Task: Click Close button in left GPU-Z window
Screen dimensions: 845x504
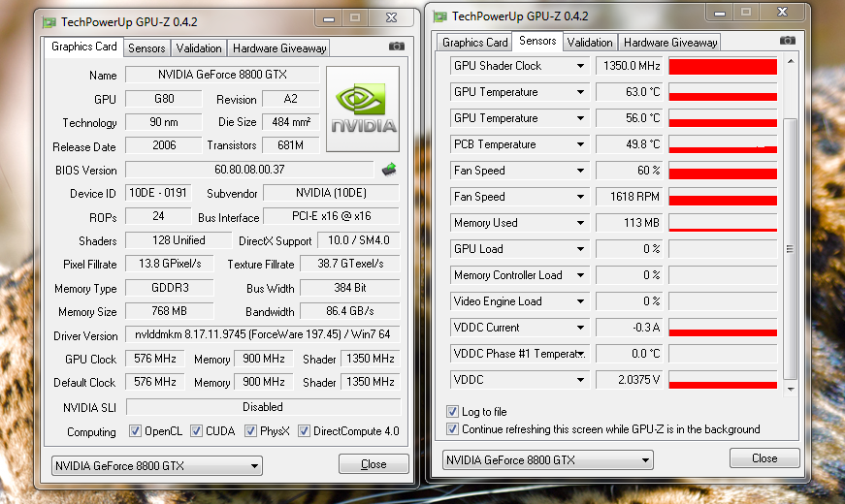Action: pos(374,464)
